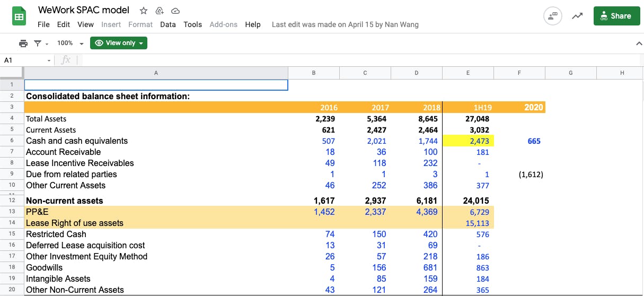The image size is (644, 296).
Task: Expand the A1 name box dropdown
Action: (x=49, y=60)
